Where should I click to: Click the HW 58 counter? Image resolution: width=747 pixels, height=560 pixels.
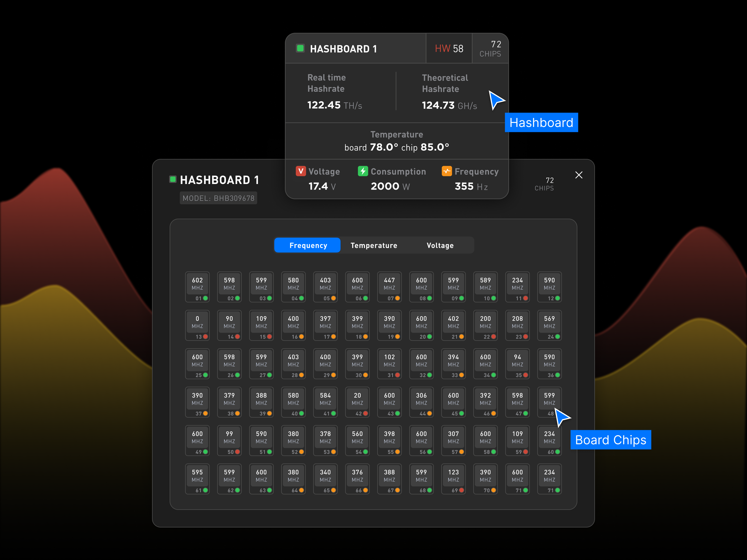pyautogui.click(x=449, y=48)
